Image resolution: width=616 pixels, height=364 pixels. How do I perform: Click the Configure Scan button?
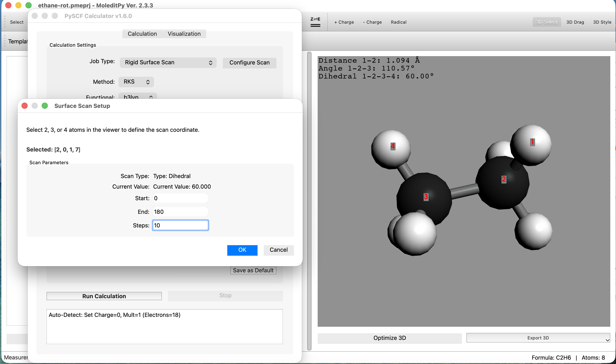(x=249, y=62)
